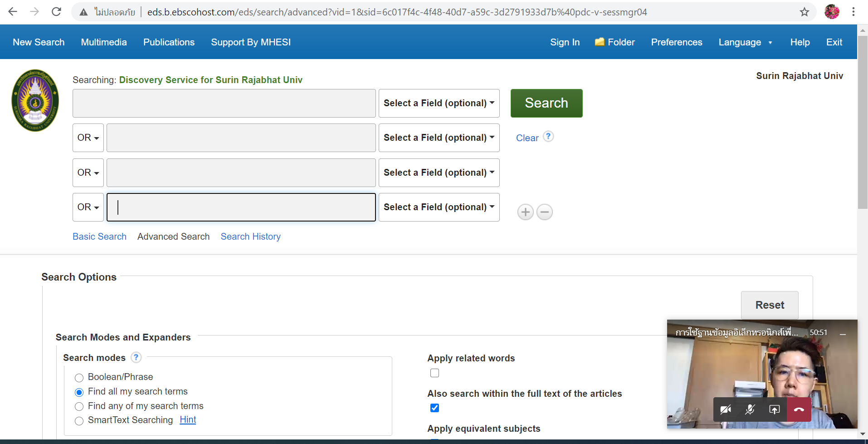Toggle microphone mute in call overlay
Screen dimensions: 868x444
tap(750, 409)
